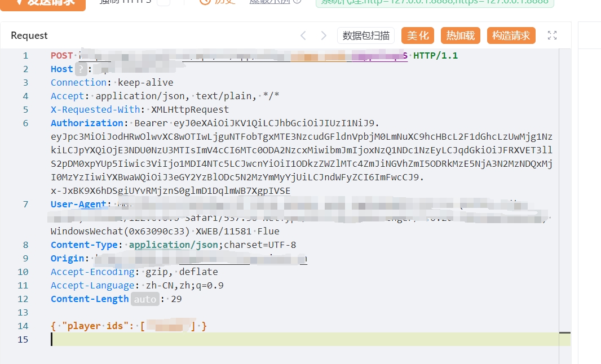Click the scrollbar marker at editor's right edge
This screenshot has width=601, height=364.
point(565,333)
